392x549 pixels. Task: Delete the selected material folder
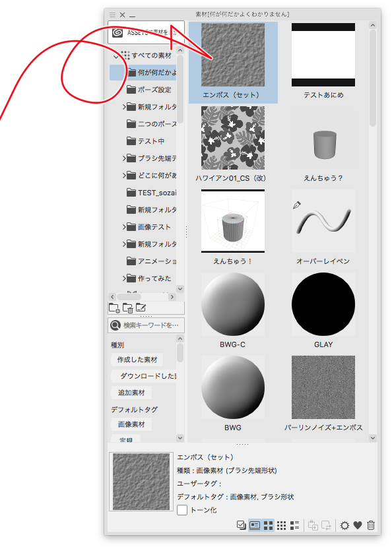[x=127, y=307]
